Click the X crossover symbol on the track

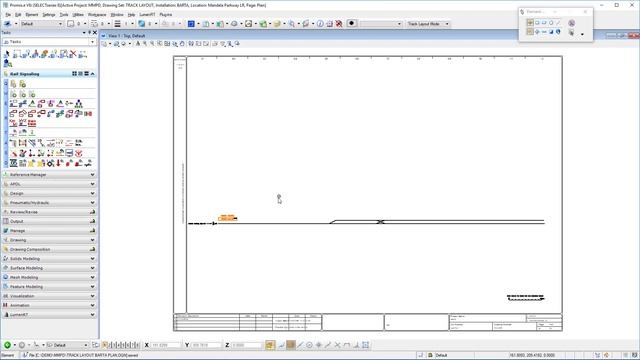380,222
